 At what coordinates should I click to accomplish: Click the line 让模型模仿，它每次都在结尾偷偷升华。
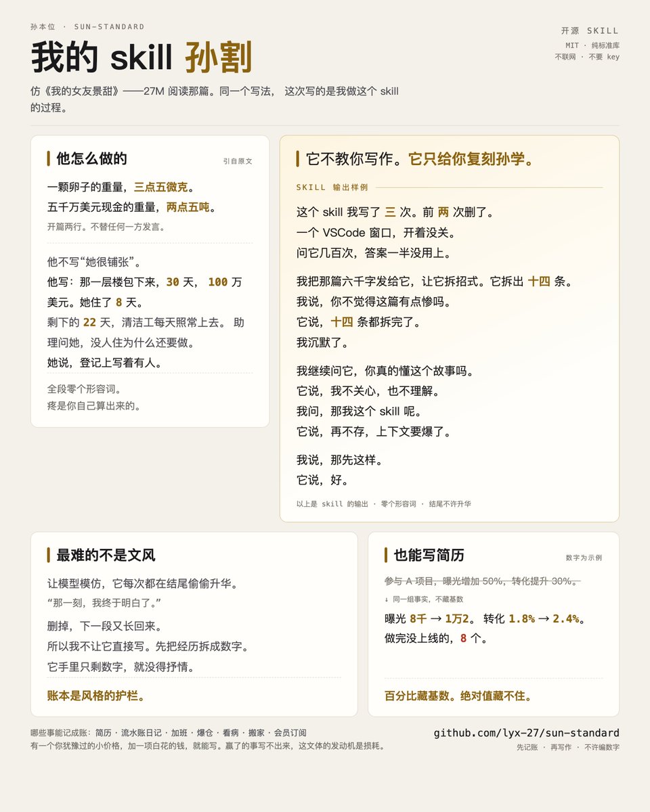coord(142,584)
